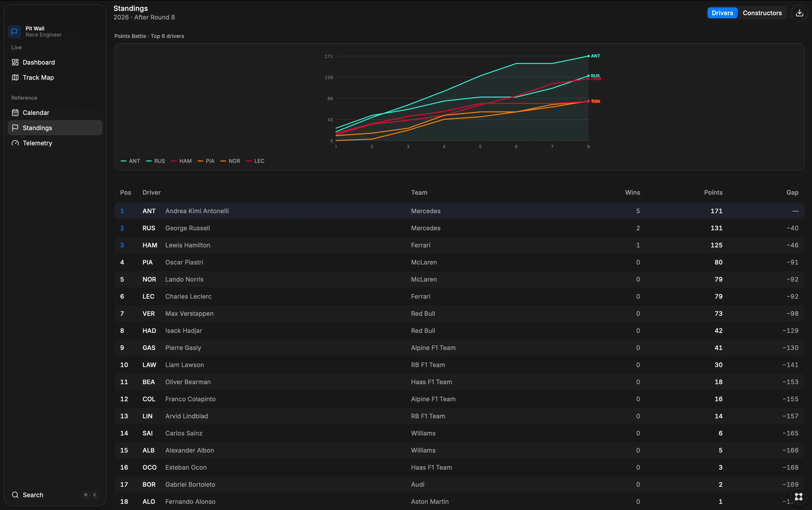Open the Dashboard grid icon

pyautogui.click(x=15, y=62)
